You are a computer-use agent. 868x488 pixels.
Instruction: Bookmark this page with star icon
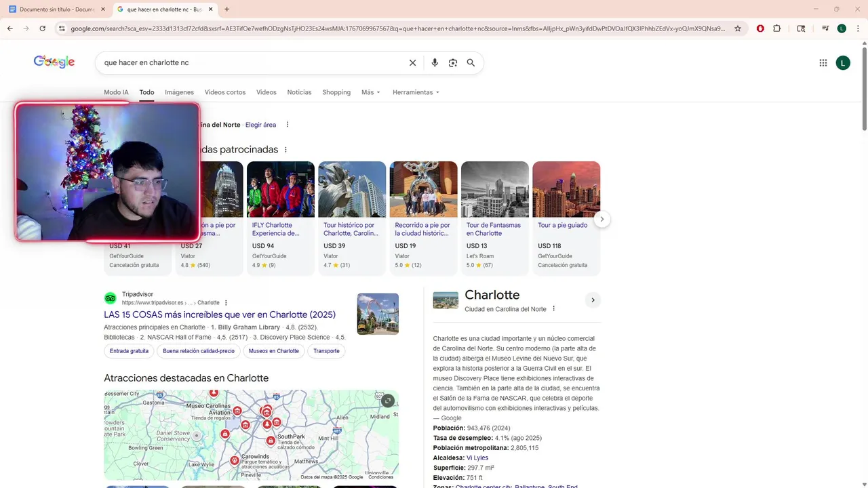738,28
